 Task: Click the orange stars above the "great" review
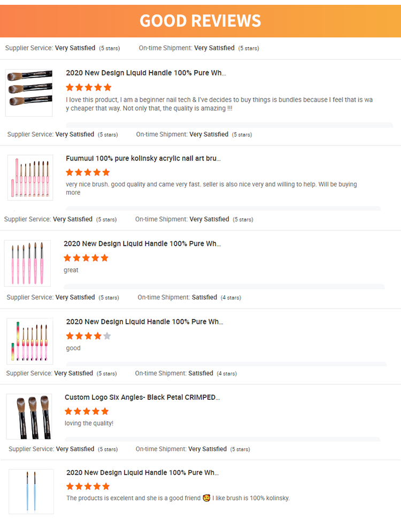pyautogui.click(x=86, y=258)
